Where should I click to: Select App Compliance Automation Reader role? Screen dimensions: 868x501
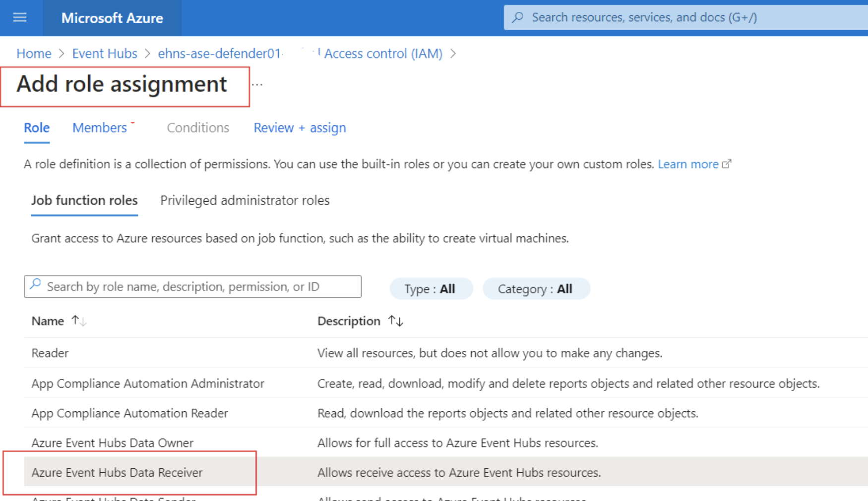[x=446, y=413]
